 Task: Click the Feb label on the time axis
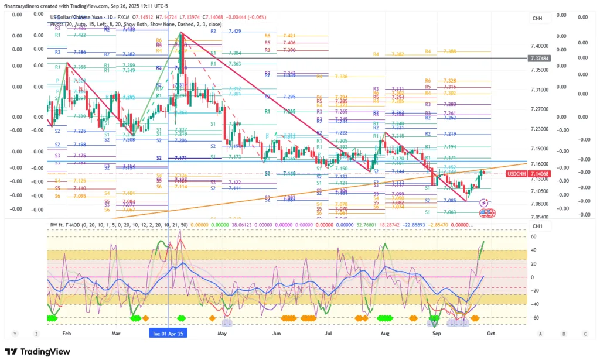click(66, 333)
